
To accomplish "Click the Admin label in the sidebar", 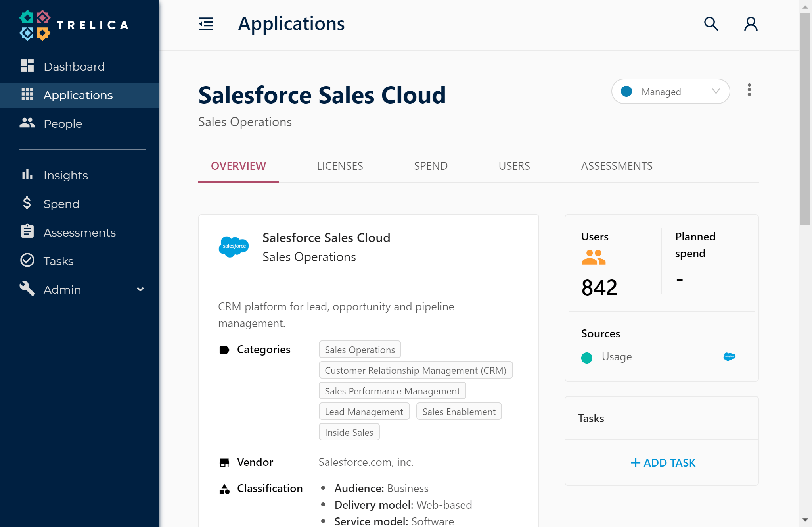I will pos(62,290).
